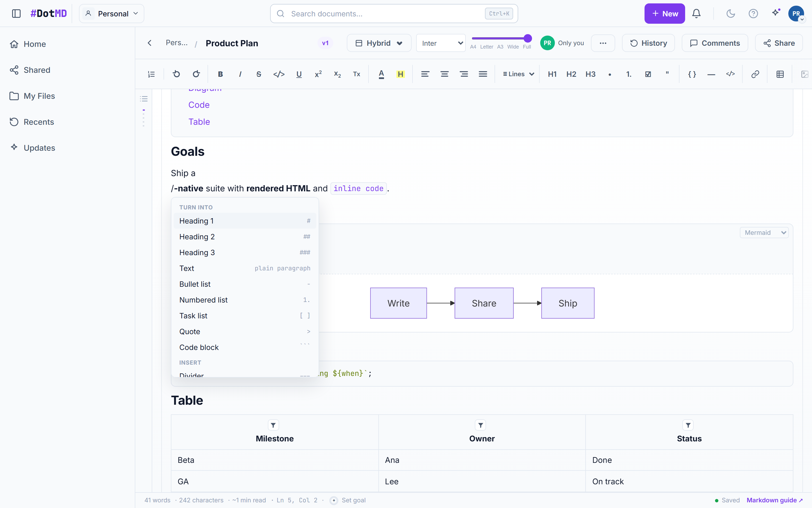Select Heading 2 in Turn Into menu
812x508 pixels.
[245, 237]
